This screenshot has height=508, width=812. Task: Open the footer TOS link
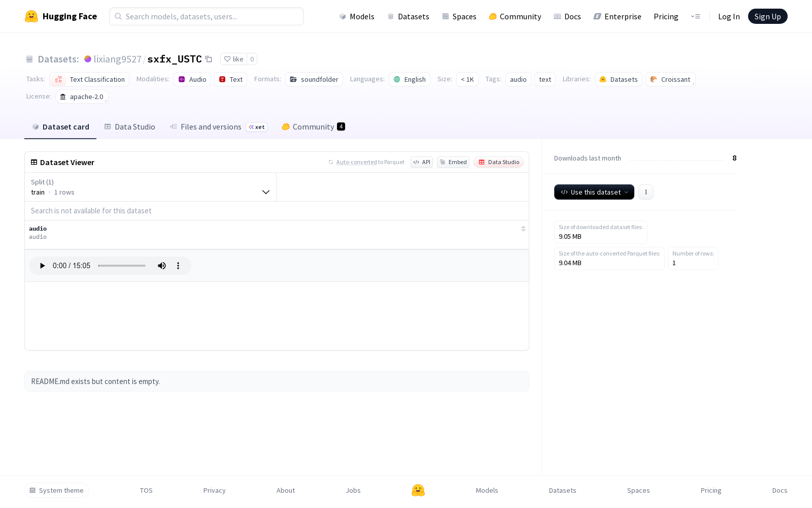[146, 490]
